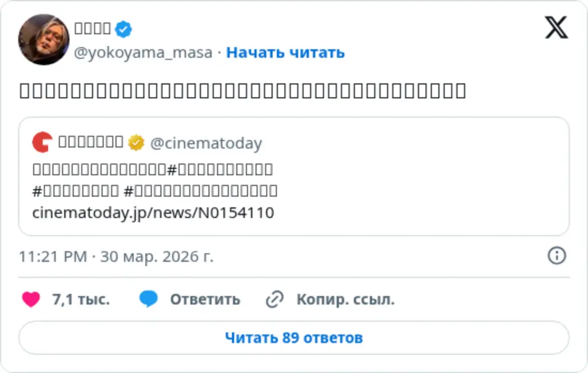588x373 pixels.
Task: Click the blue verified badge
Action: [123, 28]
